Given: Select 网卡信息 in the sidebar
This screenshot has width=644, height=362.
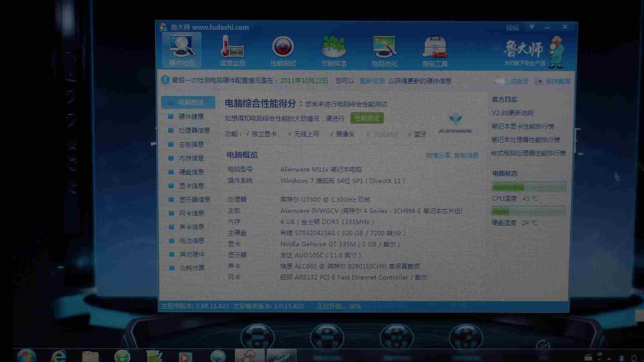Looking at the screenshot, I should click(186, 213).
